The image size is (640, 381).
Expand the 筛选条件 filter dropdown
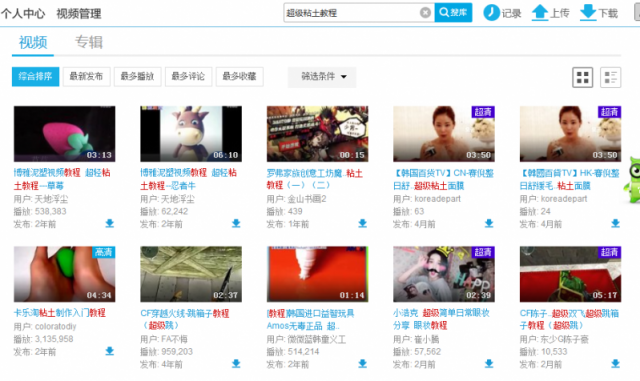click(322, 77)
